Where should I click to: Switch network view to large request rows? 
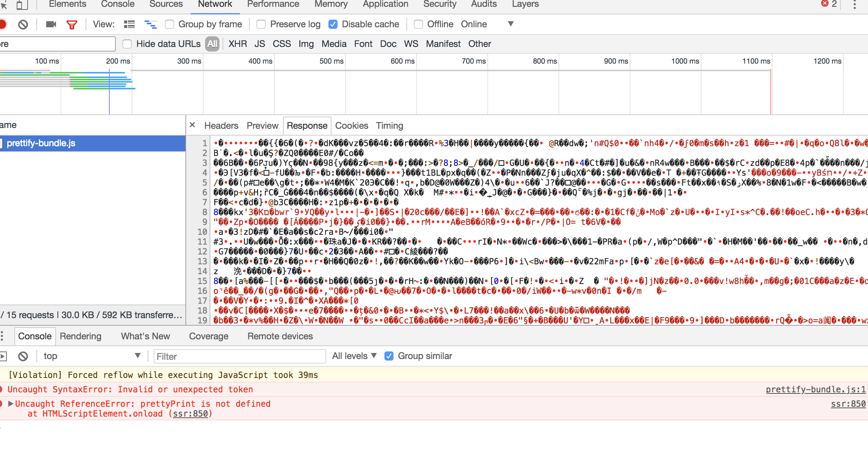coord(129,24)
